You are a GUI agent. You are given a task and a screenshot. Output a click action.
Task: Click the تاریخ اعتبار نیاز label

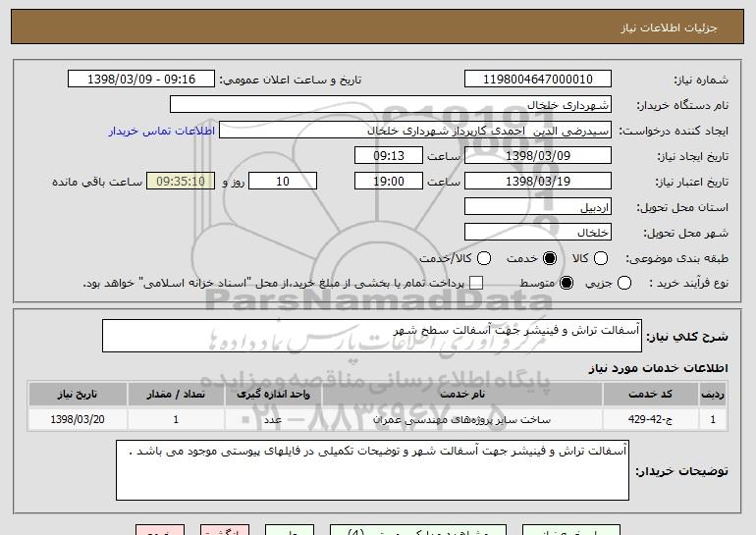692,182
